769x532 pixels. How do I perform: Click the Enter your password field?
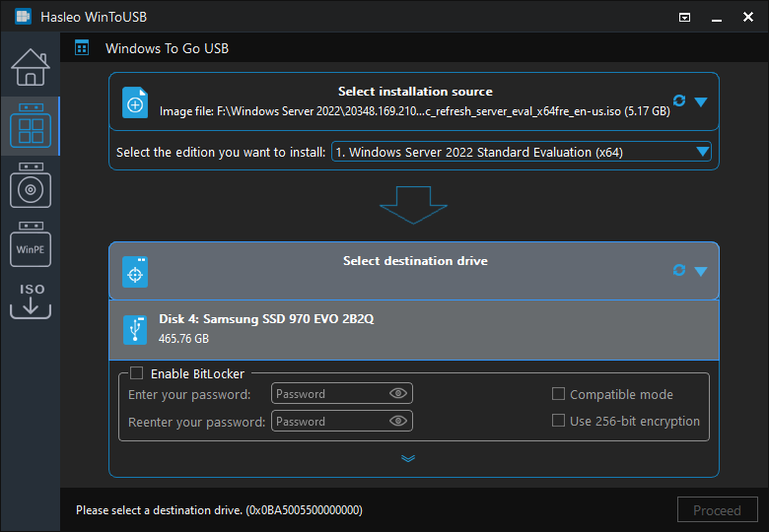(328, 394)
